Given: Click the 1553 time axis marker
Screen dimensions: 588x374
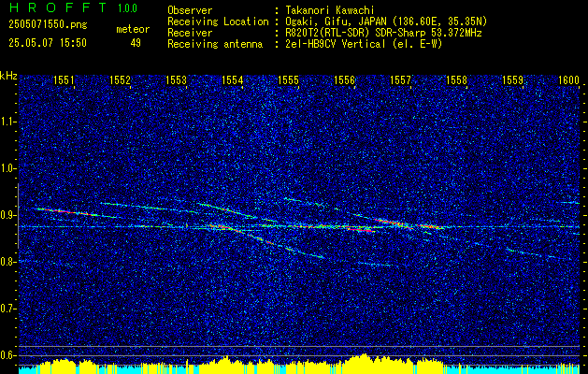Looking at the screenshot, I should pos(176,79).
